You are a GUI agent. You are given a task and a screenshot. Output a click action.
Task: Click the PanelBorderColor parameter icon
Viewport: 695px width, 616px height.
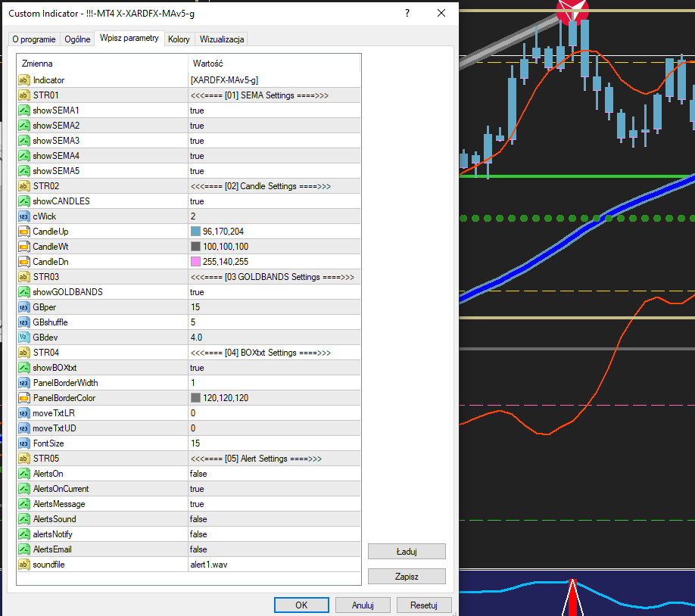(23, 398)
